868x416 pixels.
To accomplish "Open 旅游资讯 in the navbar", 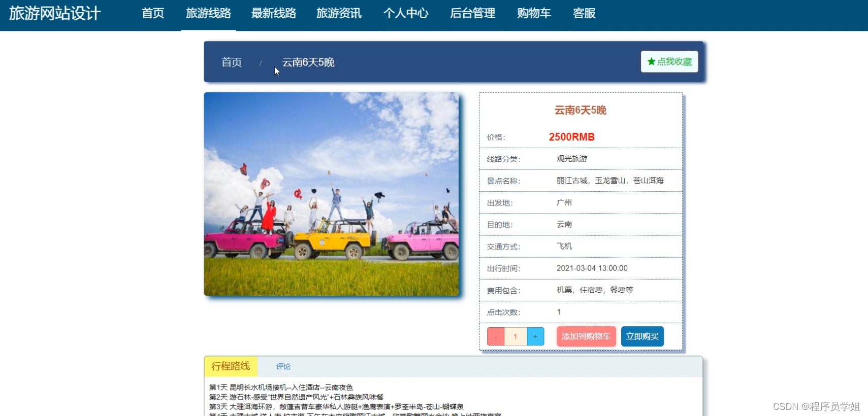I will (339, 13).
